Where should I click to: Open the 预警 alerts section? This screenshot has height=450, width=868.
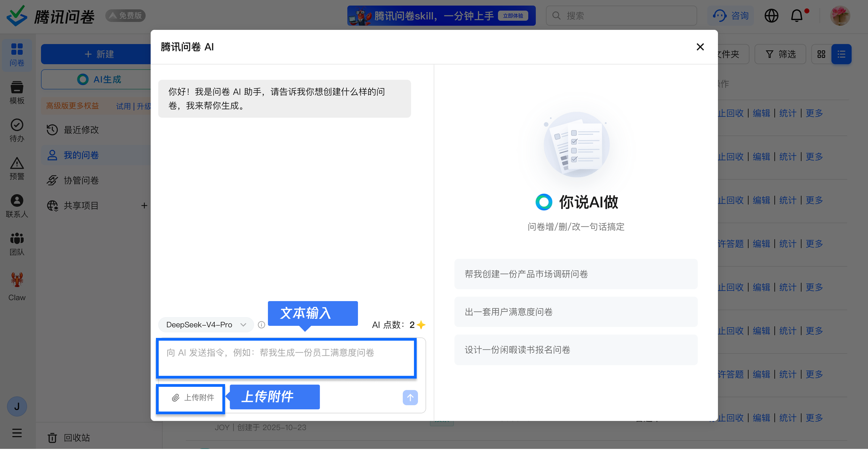pos(17,168)
